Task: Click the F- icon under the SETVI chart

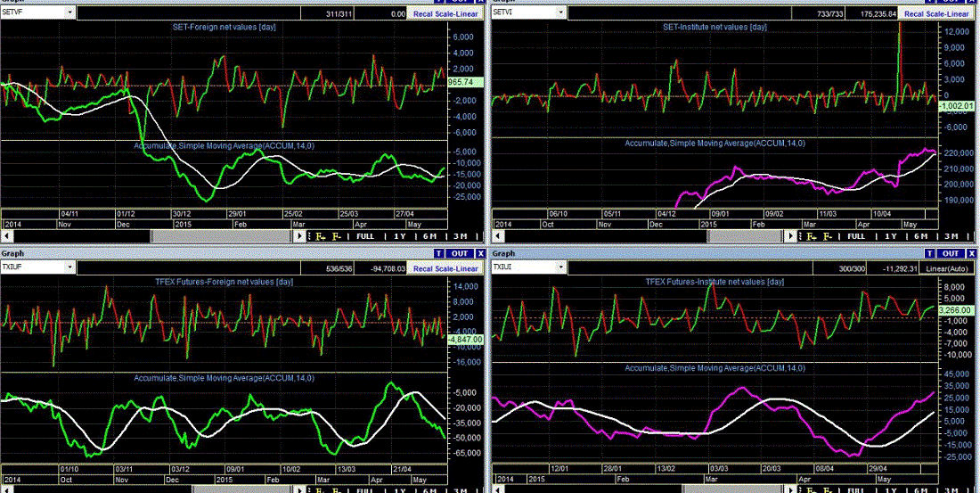Action: click(x=826, y=236)
